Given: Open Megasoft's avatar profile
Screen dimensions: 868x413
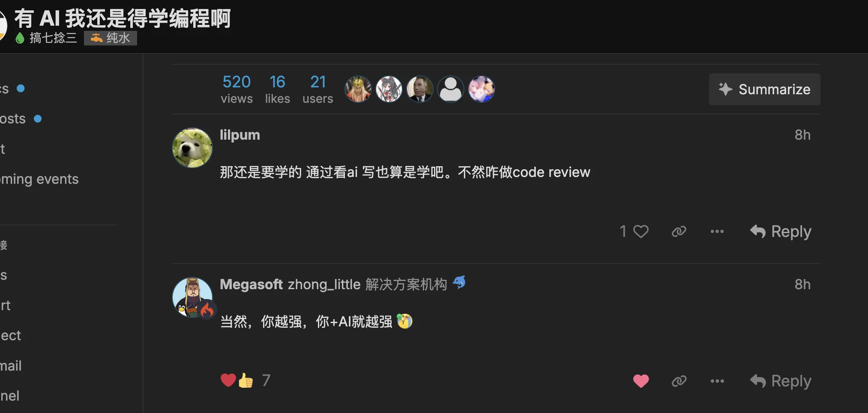Looking at the screenshot, I should [192, 297].
